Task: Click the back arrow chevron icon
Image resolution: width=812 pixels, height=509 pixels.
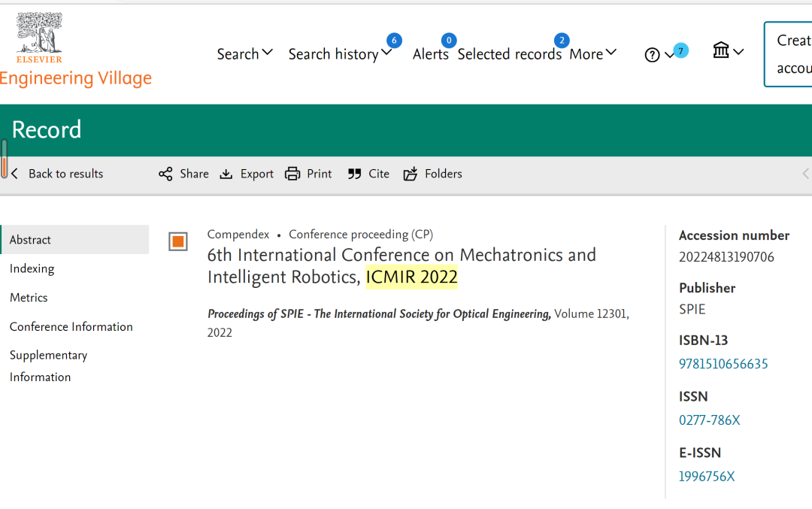Action: click(14, 174)
